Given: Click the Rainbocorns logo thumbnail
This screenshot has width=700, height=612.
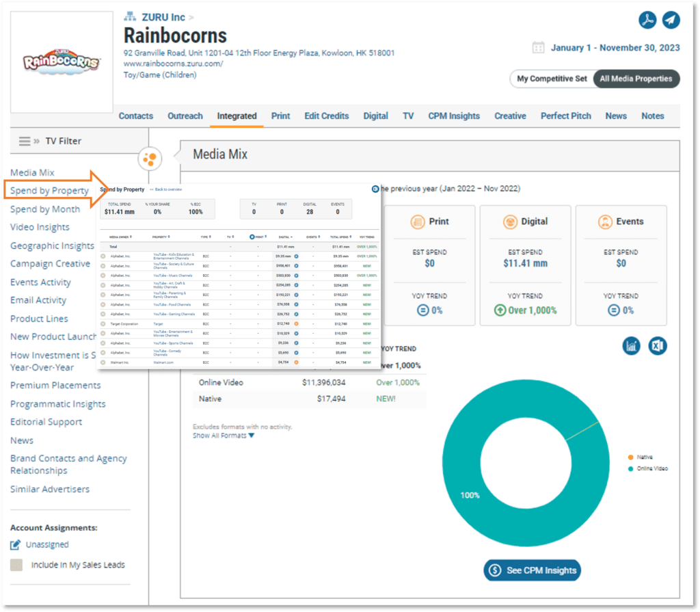Looking at the screenshot, I should pos(62,62).
